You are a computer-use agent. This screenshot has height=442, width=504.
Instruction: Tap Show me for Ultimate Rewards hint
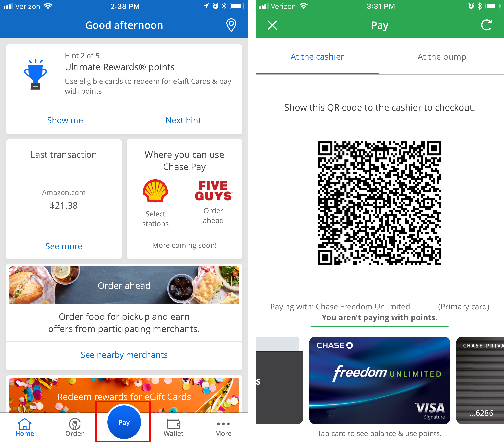coord(65,119)
